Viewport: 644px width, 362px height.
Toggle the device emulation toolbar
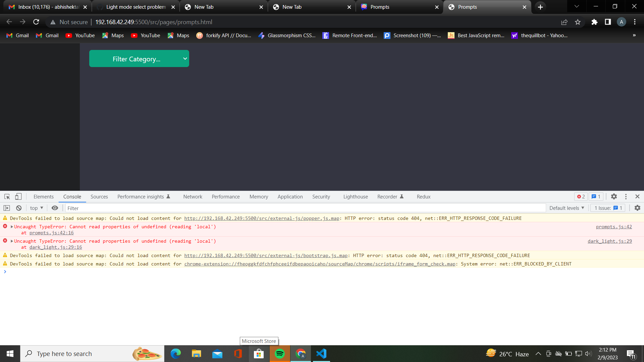18,196
